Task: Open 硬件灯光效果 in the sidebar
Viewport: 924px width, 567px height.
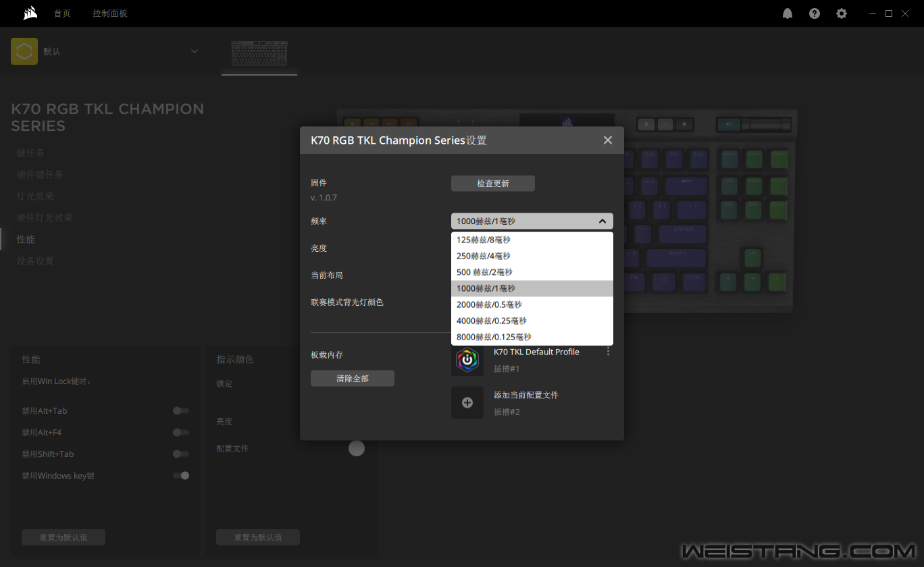Action: pyautogui.click(x=45, y=218)
